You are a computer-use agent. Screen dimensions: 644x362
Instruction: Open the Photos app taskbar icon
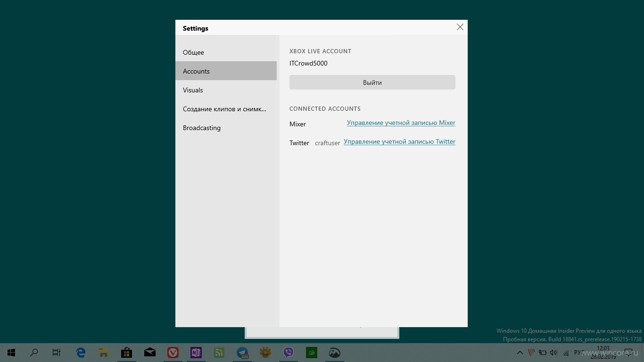[x=335, y=353]
